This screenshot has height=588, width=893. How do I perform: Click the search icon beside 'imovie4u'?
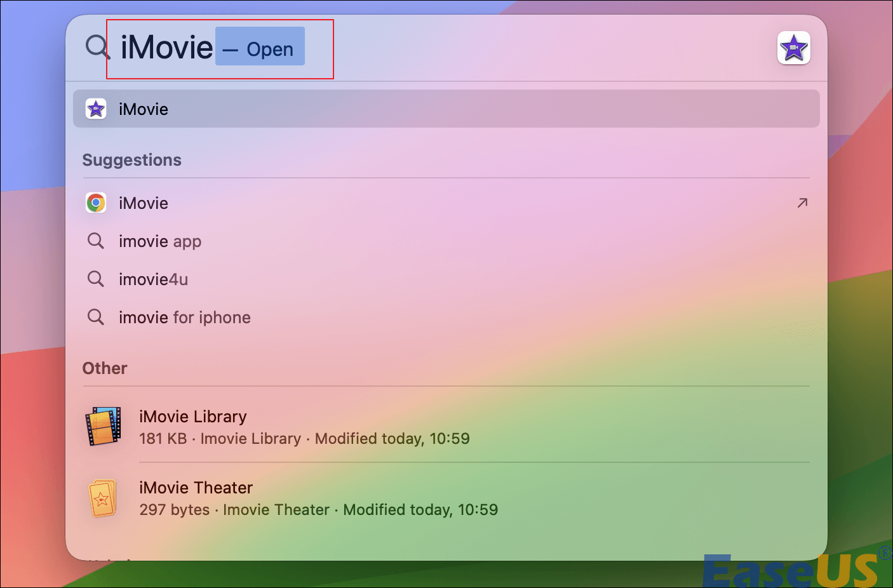coord(96,279)
